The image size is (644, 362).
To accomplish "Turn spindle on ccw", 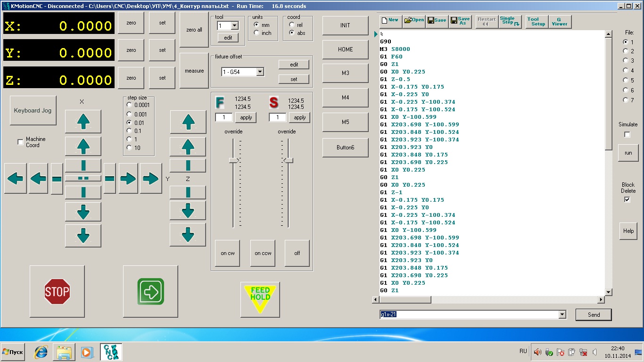I will click(263, 253).
